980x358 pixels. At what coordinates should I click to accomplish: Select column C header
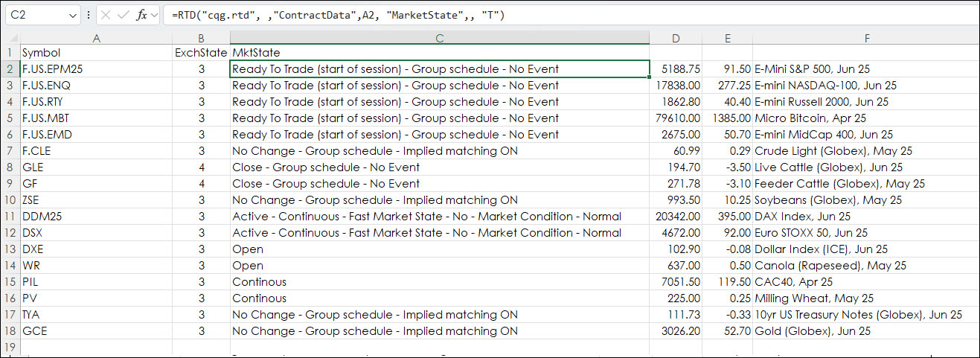click(440, 38)
